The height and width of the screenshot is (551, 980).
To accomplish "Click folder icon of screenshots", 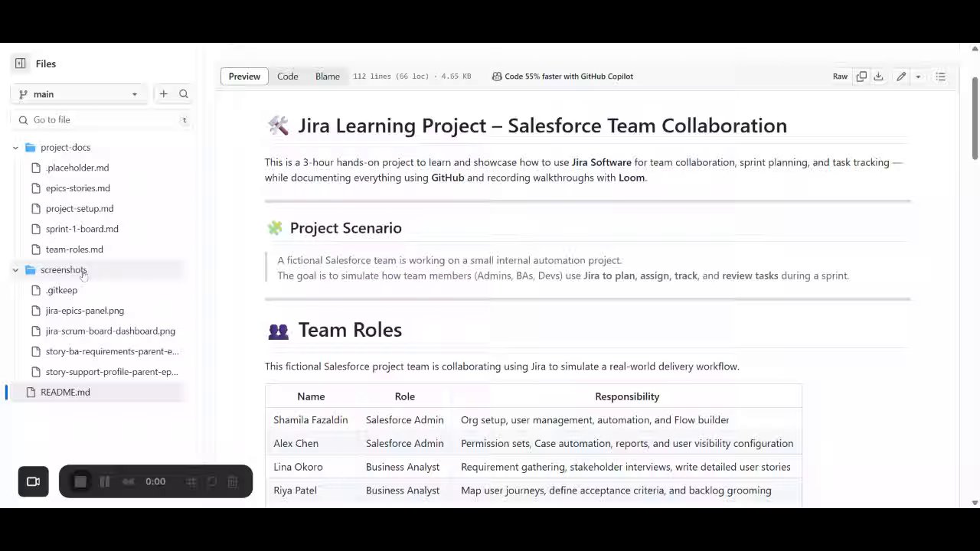I will coord(31,270).
